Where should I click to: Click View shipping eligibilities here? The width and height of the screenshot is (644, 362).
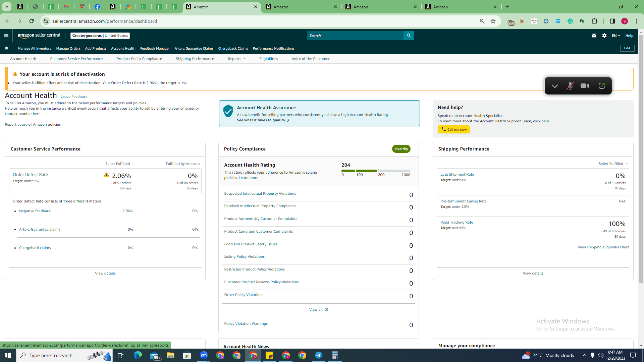click(x=603, y=247)
